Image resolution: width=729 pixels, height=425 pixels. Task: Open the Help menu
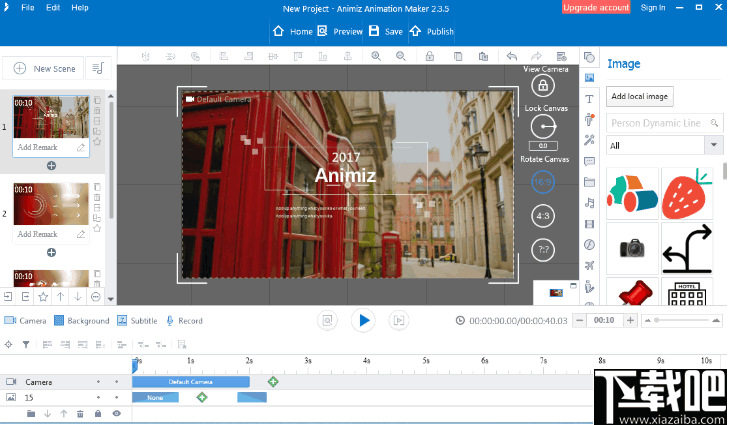tap(80, 8)
